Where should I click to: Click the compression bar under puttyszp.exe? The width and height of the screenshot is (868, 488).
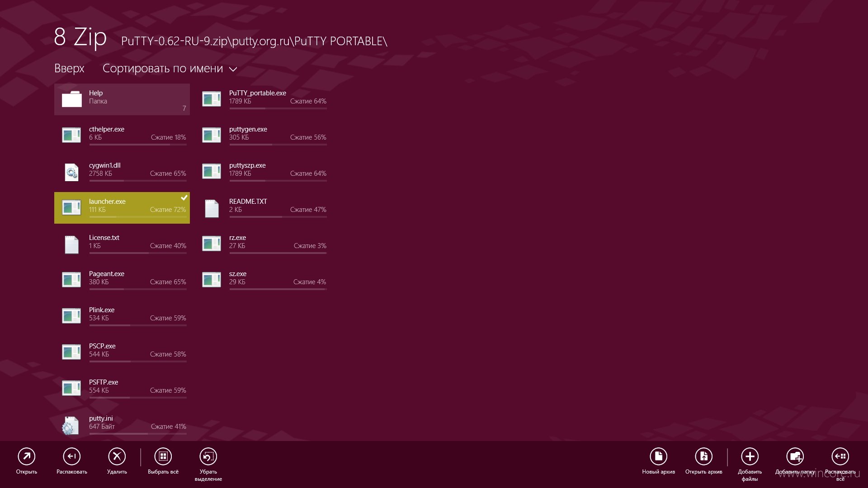pos(278,181)
